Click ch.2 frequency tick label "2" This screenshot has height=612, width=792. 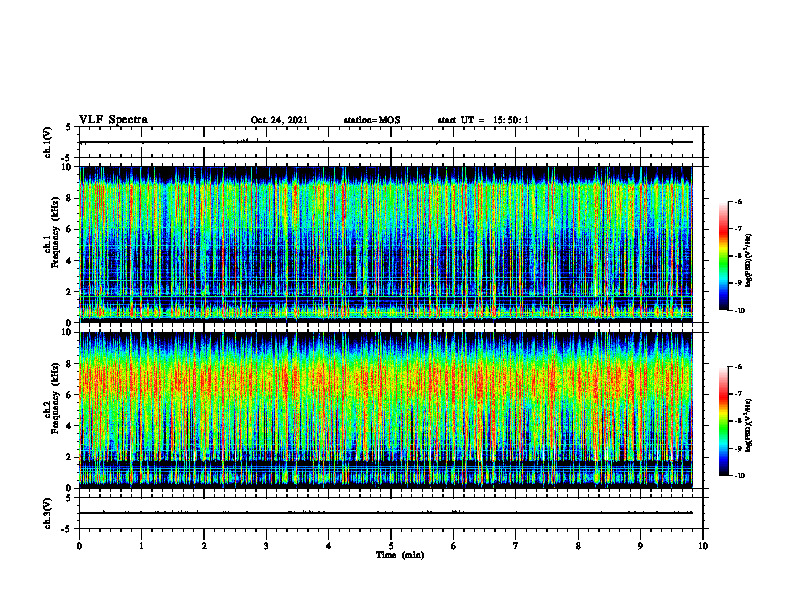(x=69, y=457)
